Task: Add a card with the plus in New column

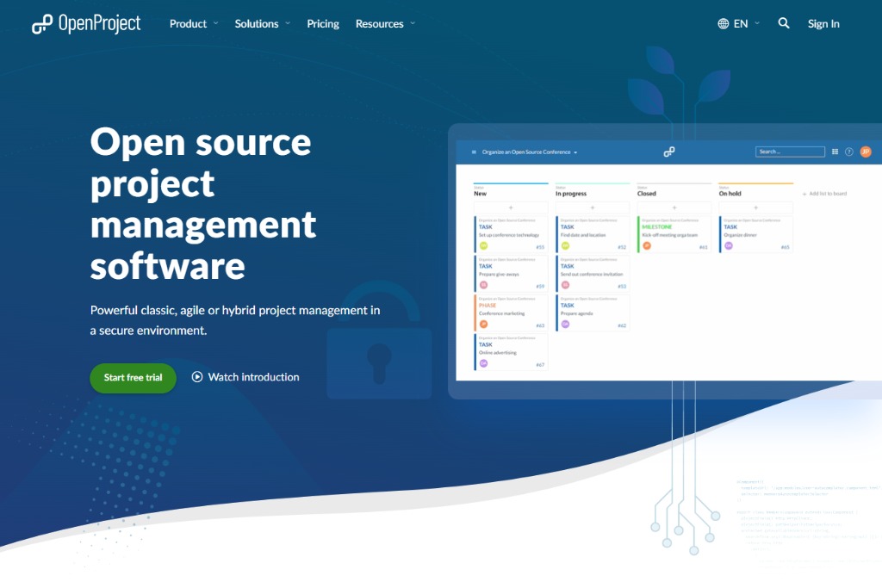Action: [509, 207]
